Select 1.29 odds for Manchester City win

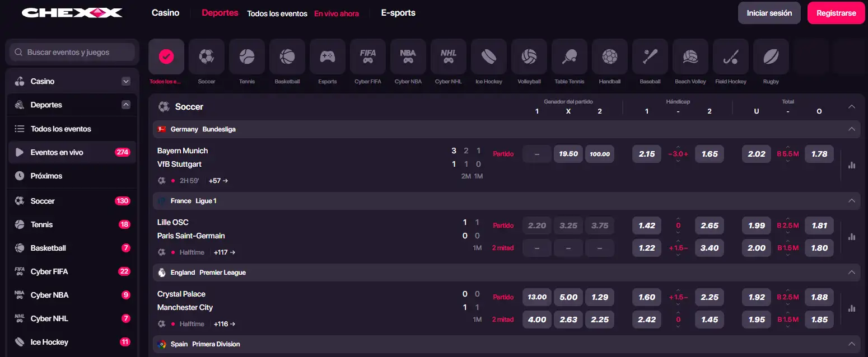600,297
